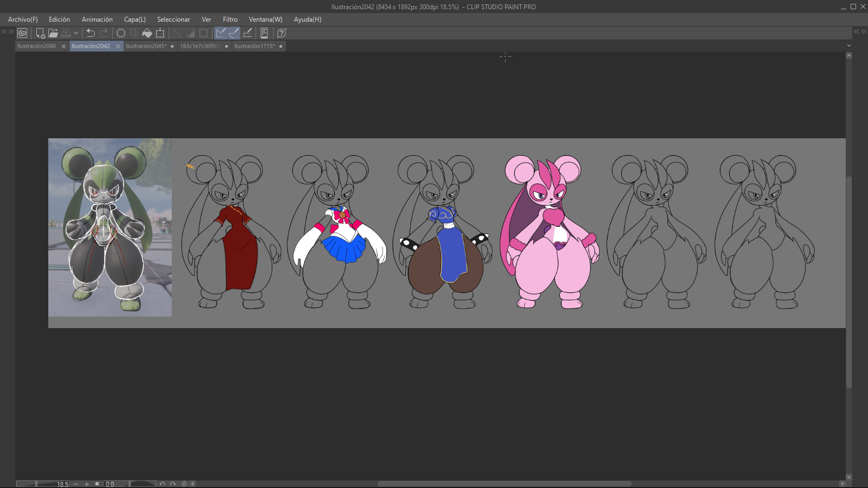Expand the Save options dropdown arrow
The width and height of the screenshot is (868, 488).
tap(76, 33)
